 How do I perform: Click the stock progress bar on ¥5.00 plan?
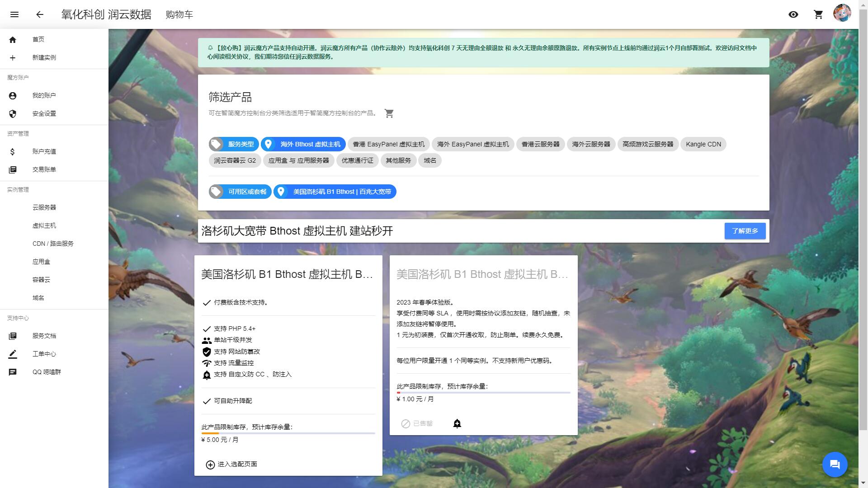pos(288,433)
